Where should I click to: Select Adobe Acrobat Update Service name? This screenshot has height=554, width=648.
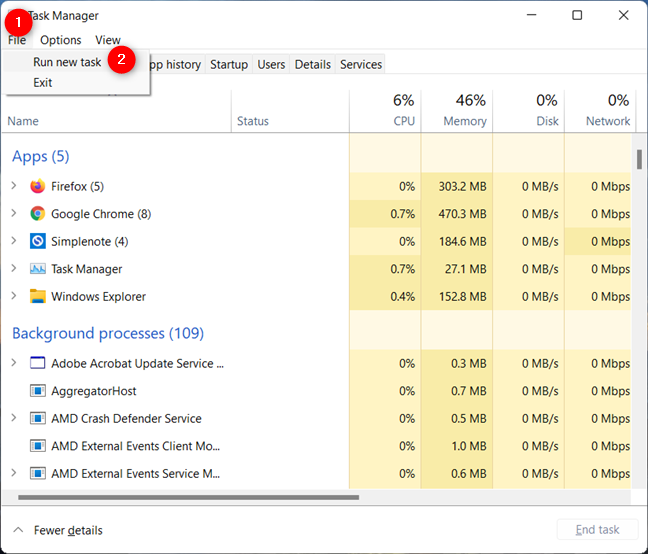pyautogui.click(x=137, y=363)
